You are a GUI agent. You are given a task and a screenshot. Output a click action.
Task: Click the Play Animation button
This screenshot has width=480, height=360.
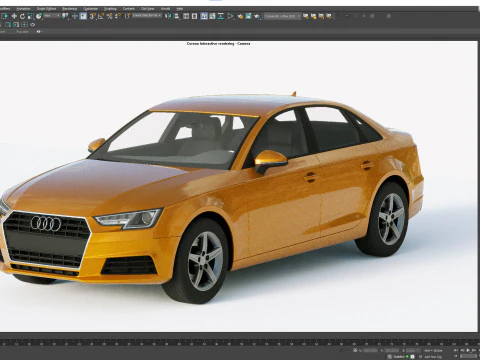pos(468,351)
